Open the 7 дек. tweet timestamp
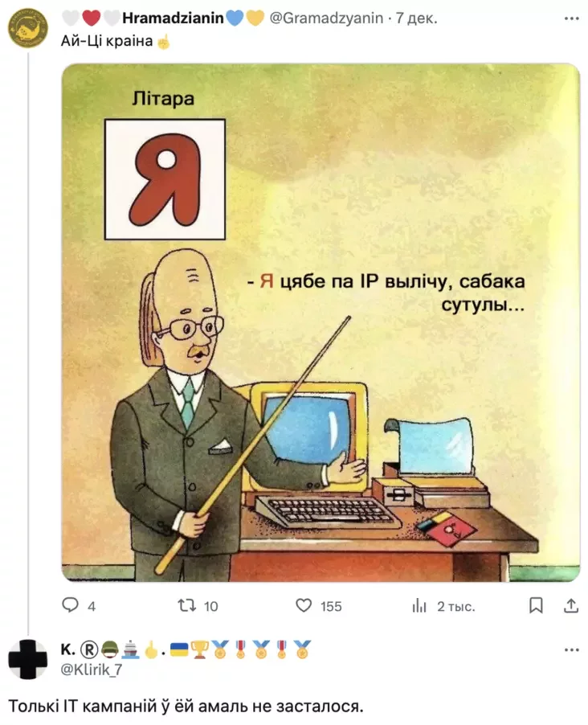 [416, 18]
